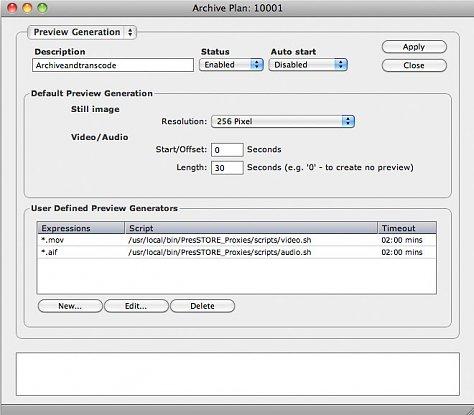Click the Delete generator button
The width and height of the screenshot is (474, 415).
click(202, 306)
